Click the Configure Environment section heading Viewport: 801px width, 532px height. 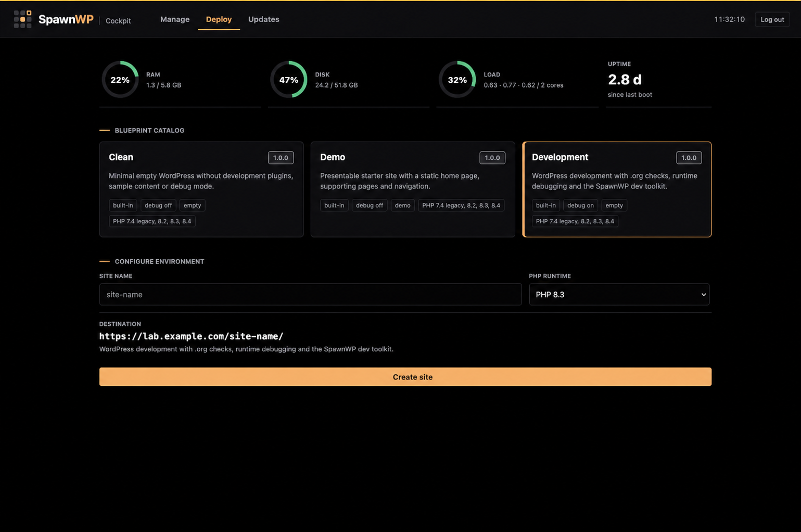click(159, 262)
